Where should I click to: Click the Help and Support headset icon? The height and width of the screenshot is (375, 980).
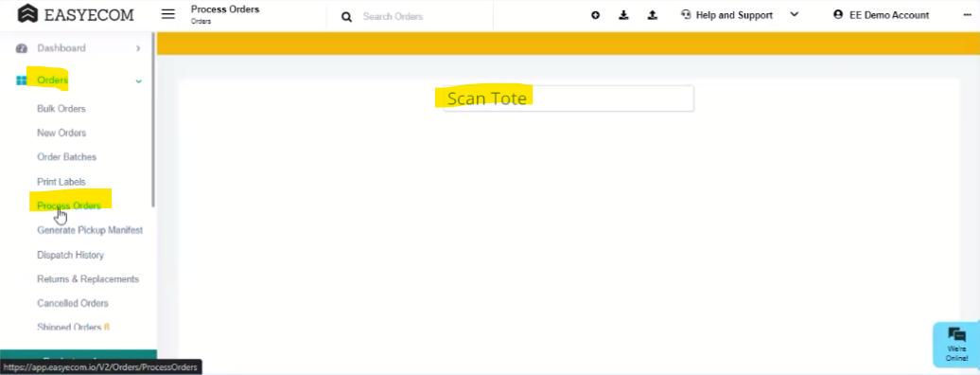coord(686,15)
